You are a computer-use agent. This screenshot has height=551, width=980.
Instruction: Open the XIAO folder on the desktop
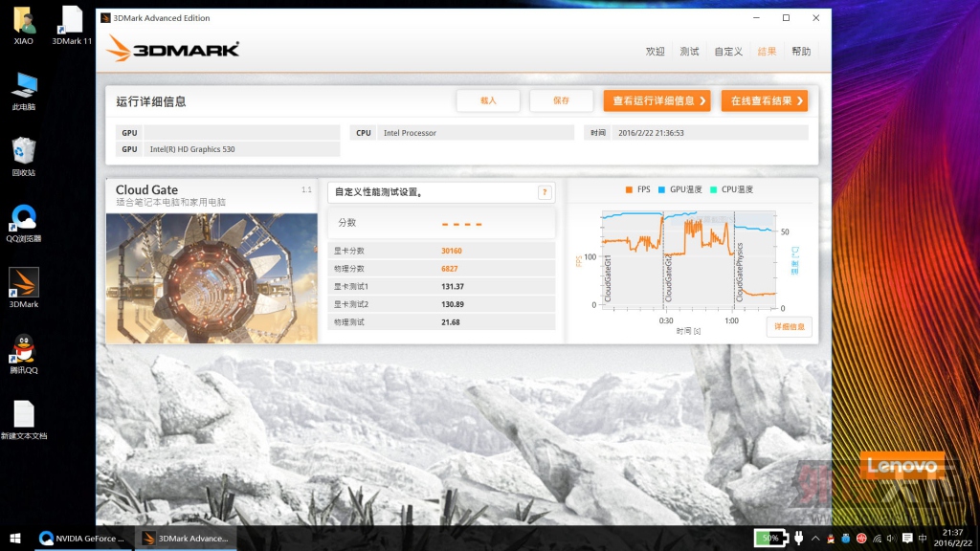[x=24, y=26]
